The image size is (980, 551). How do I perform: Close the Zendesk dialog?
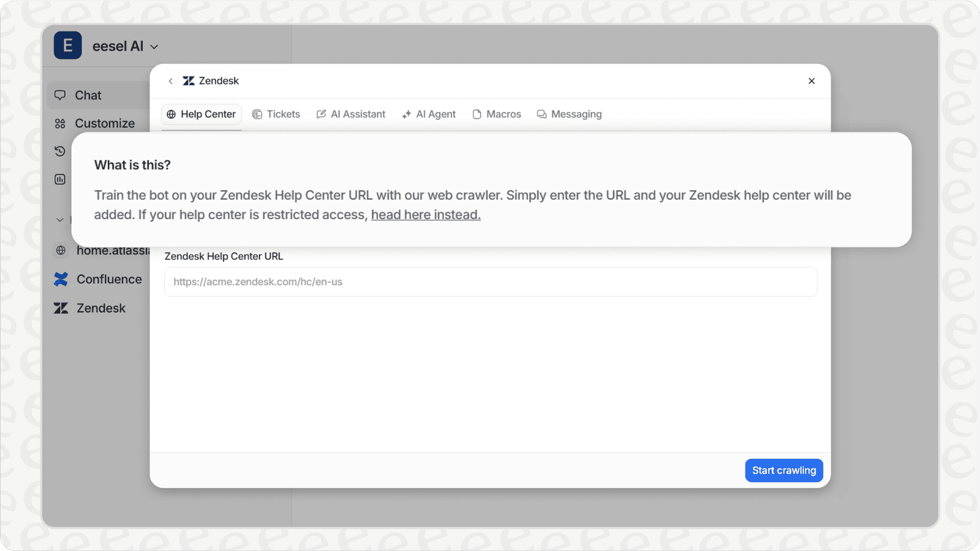click(x=811, y=81)
